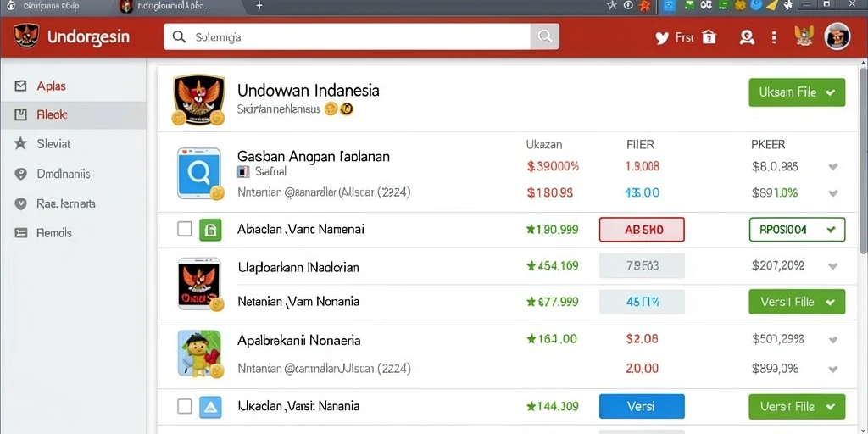Select Rleck in the sidebar
This screenshot has width=868, height=434.
[73, 114]
